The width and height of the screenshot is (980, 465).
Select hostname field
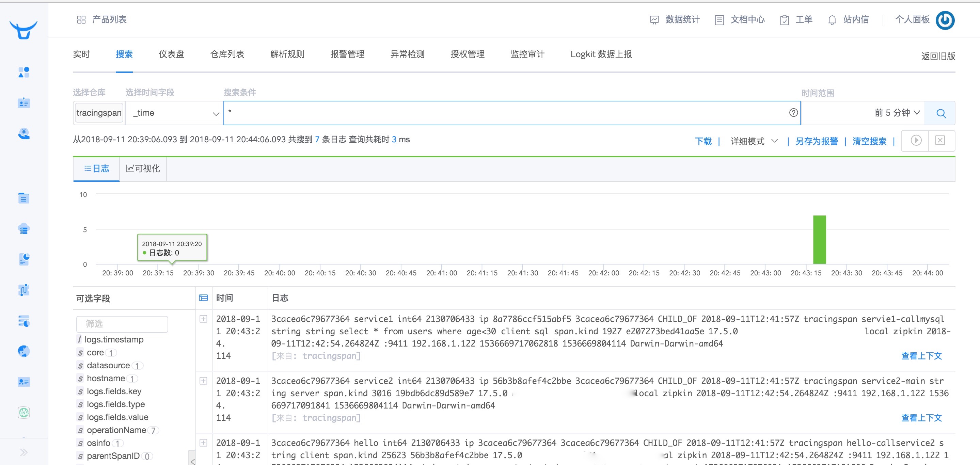coord(106,378)
